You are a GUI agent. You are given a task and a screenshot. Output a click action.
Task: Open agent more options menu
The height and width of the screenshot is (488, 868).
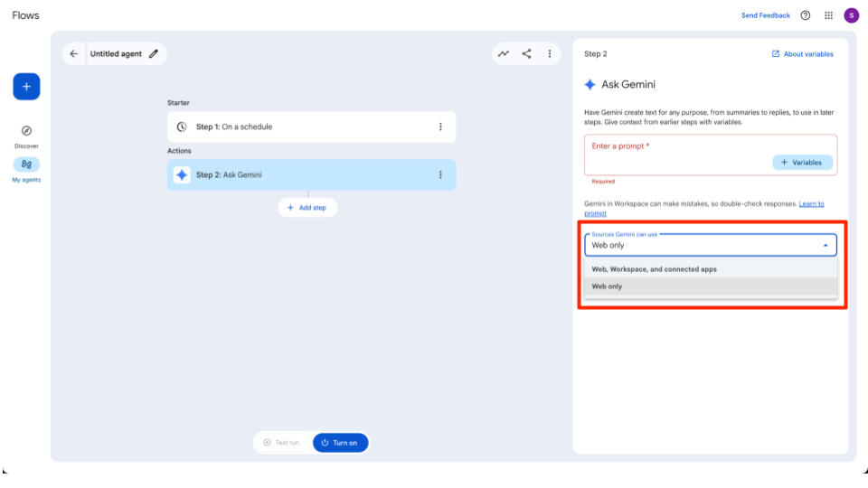pos(550,54)
